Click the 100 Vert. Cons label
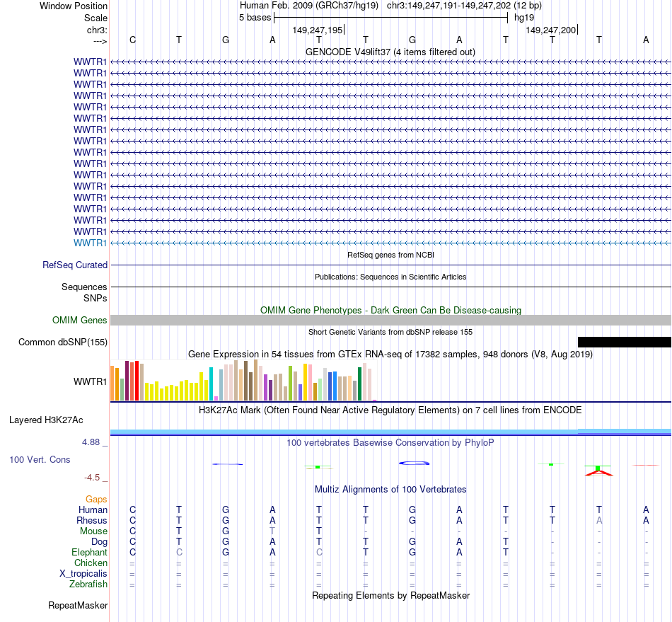 (x=40, y=459)
